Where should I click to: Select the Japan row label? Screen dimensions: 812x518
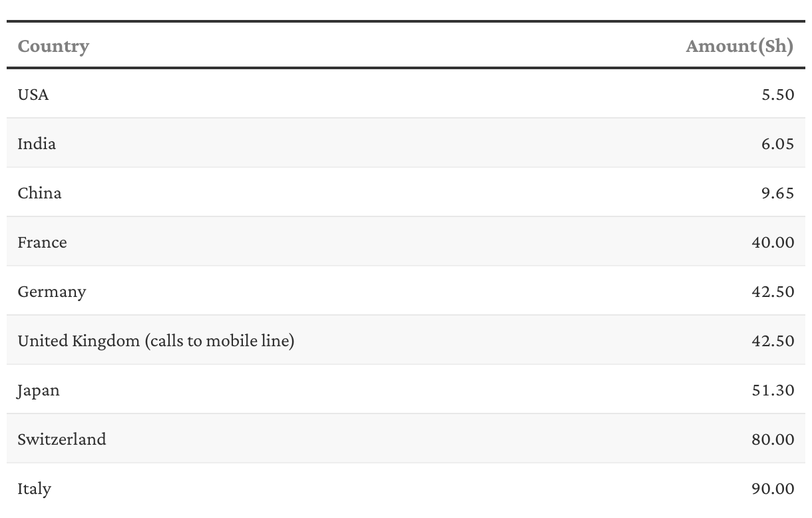coord(39,390)
